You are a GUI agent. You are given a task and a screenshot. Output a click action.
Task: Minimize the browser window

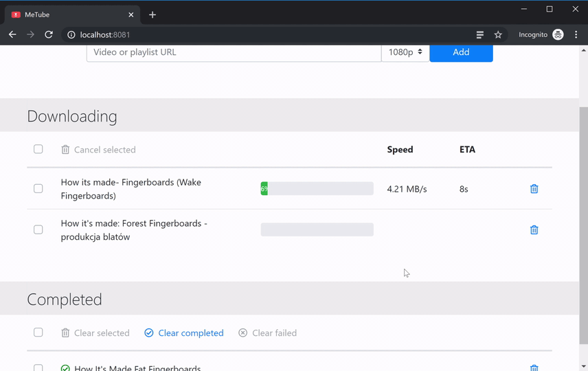(x=524, y=9)
